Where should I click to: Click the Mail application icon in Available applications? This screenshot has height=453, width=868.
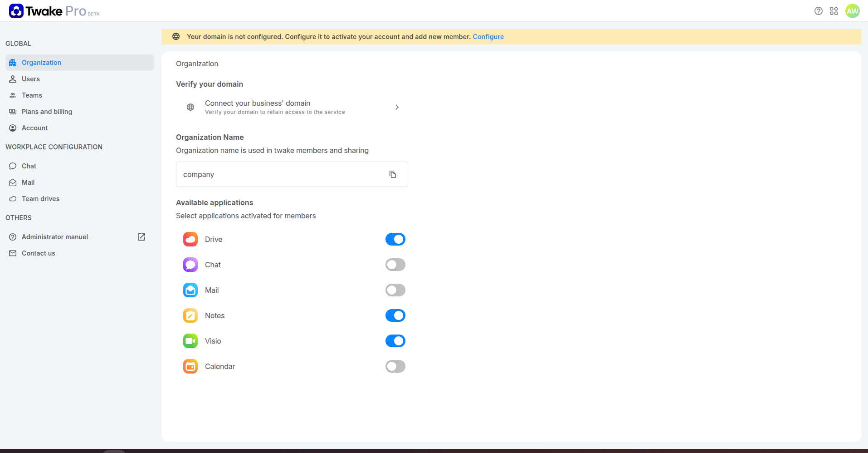pos(190,290)
